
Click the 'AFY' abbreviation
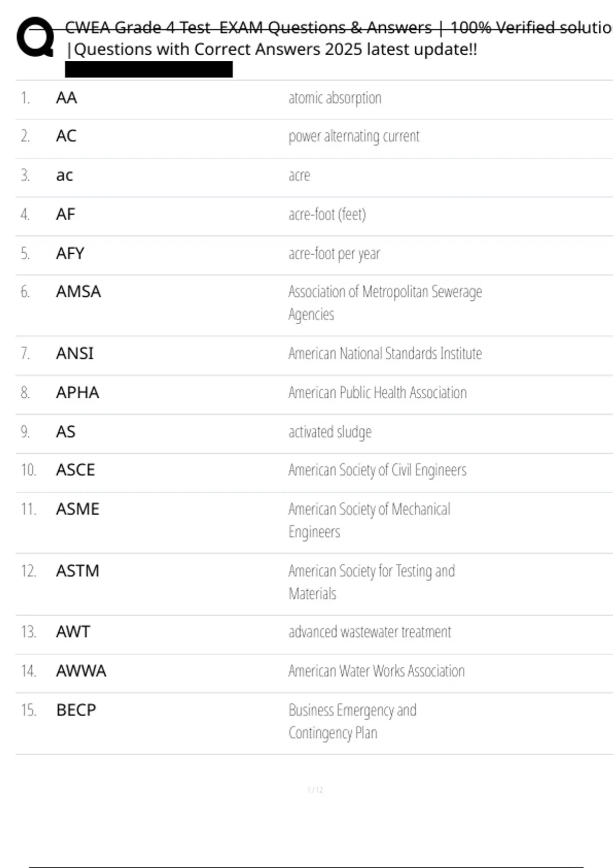tap(70, 253)
